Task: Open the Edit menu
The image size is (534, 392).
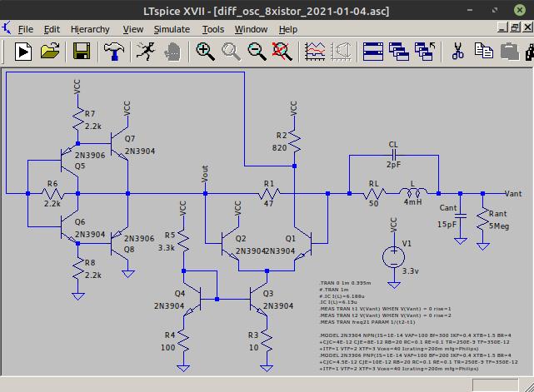Action: pos(52,29)
